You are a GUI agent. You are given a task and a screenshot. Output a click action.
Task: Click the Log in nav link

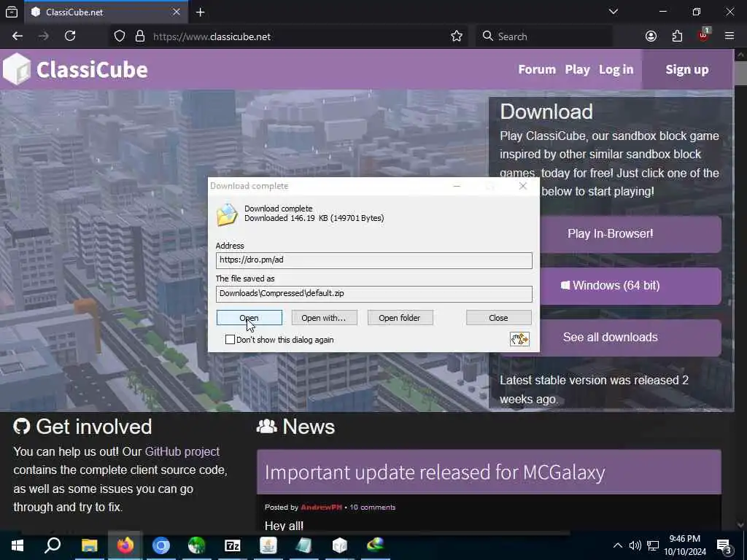pos(616,69)
